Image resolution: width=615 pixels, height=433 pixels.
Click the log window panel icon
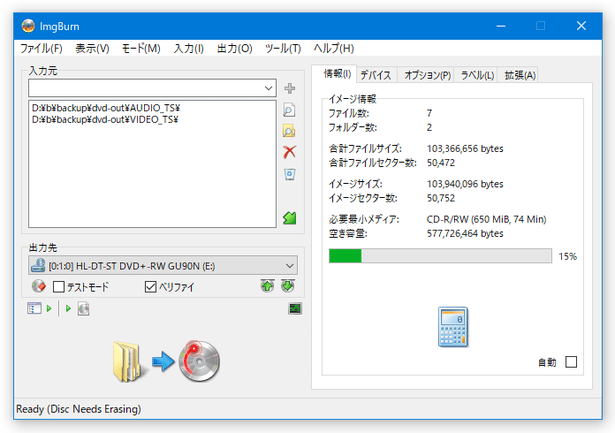(x=34, y=308)
